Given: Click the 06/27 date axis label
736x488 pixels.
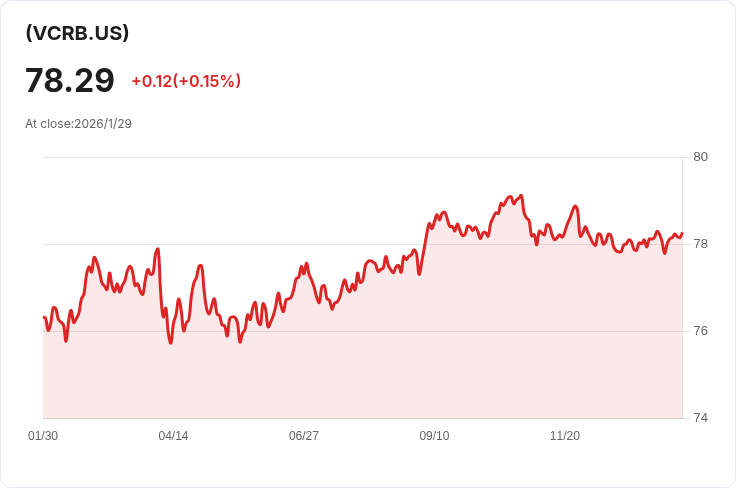Looking at the screenshot, I should click(x=304, y=436).
